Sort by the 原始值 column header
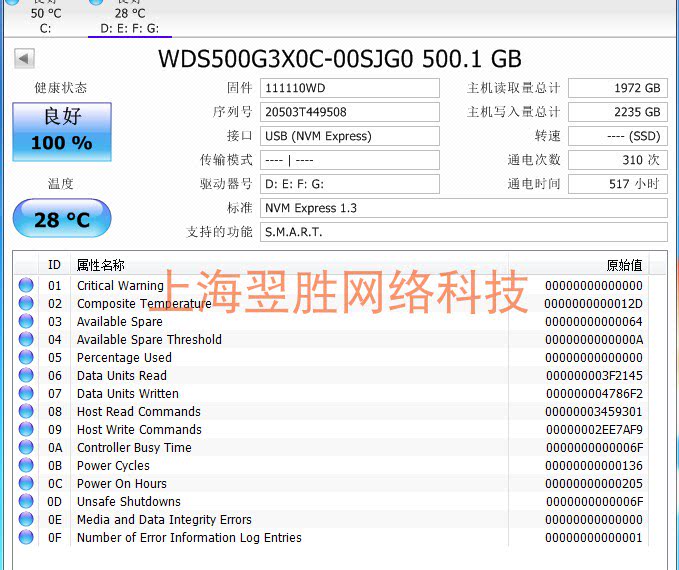The width and height of the screenshot is (679, 570). [x=579, y=265]
